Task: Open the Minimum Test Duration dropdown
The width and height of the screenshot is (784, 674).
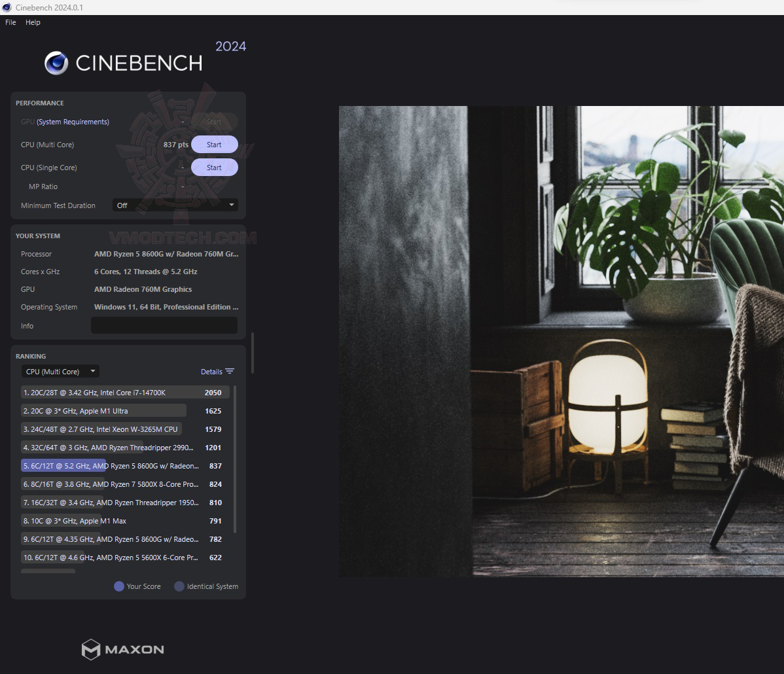Action: 175,205
